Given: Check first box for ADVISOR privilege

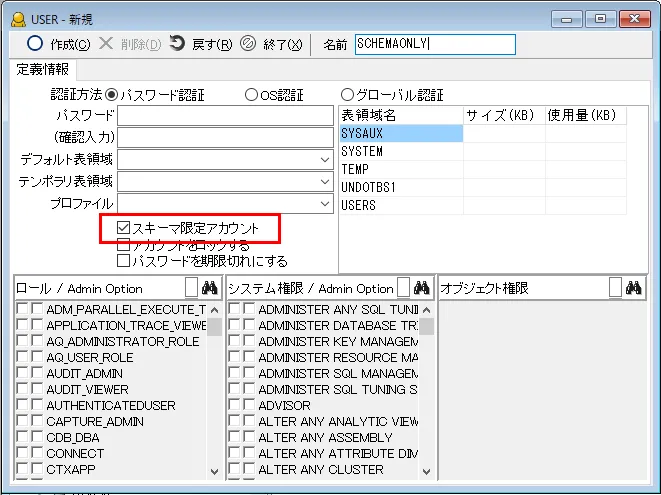Looking at the screenshot, I should pos(234,405).
